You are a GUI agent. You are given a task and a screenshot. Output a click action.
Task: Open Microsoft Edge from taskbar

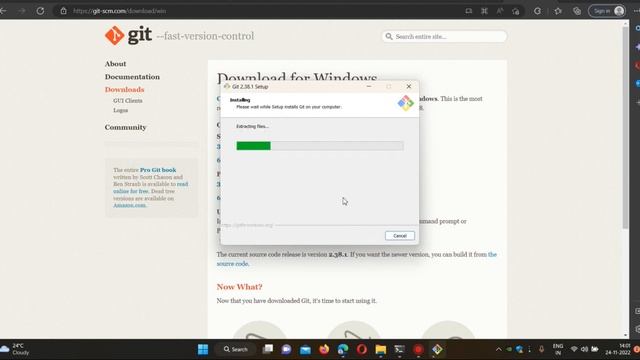click(x=343, y=349)
